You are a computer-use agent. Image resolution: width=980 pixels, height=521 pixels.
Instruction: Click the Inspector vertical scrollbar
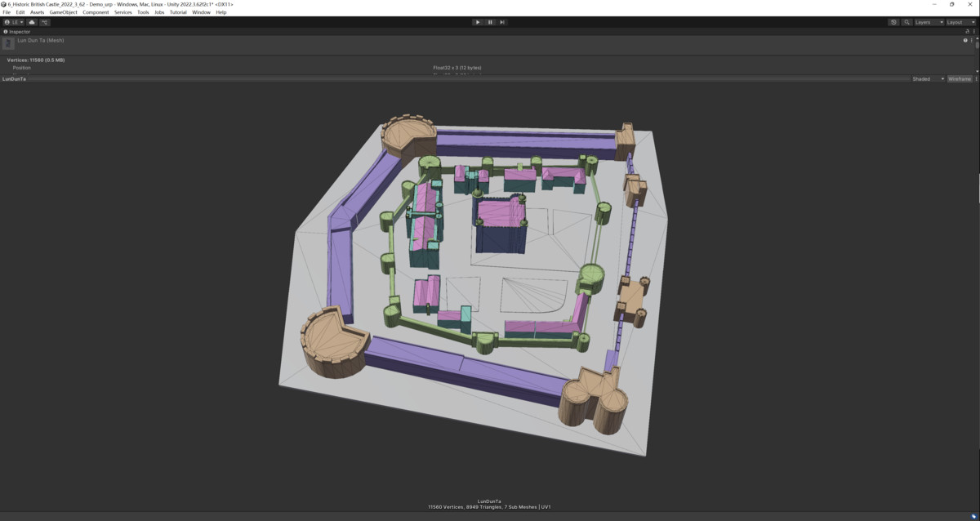(977, 45)
